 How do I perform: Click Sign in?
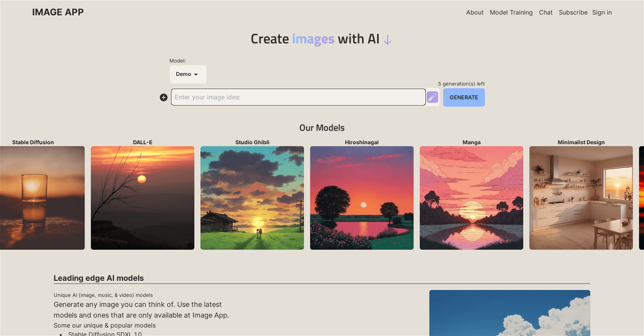602,12
